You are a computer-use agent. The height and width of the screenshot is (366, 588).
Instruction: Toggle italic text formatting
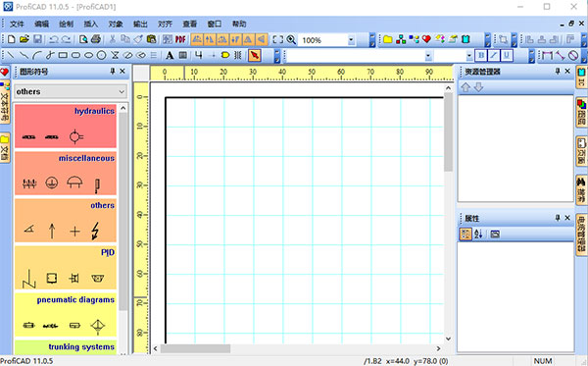(x=494, y=56)
